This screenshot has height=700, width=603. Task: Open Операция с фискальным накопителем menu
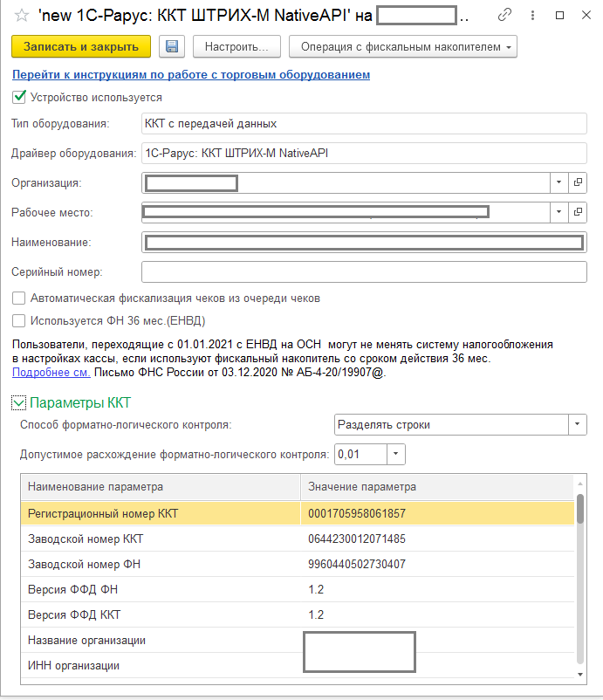403,46
